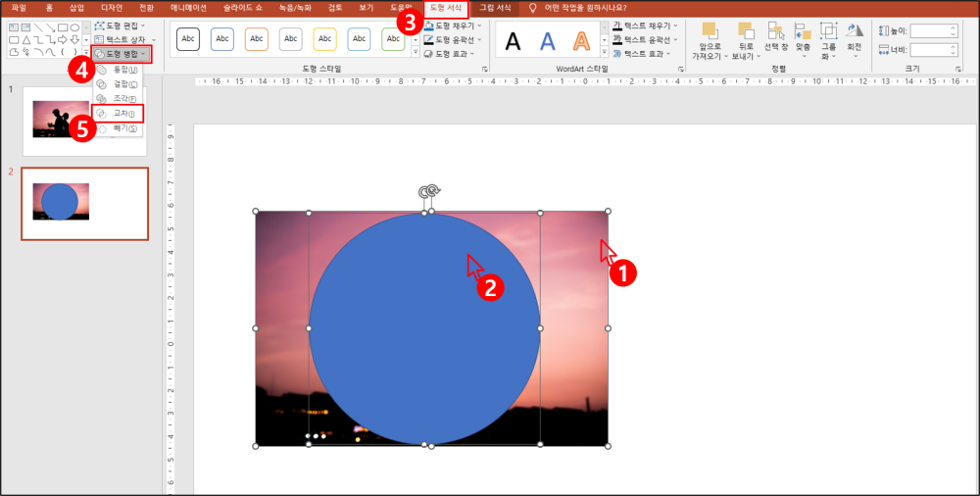Apply the black fill WordArt style
The image size is (980, 496).
(x=514, y=40)
